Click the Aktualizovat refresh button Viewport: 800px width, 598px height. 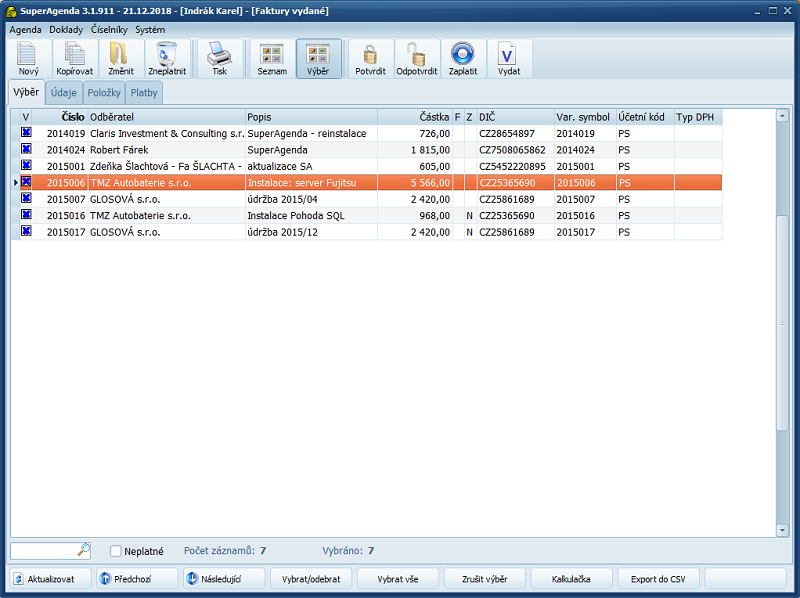click(x=49, y=579)
